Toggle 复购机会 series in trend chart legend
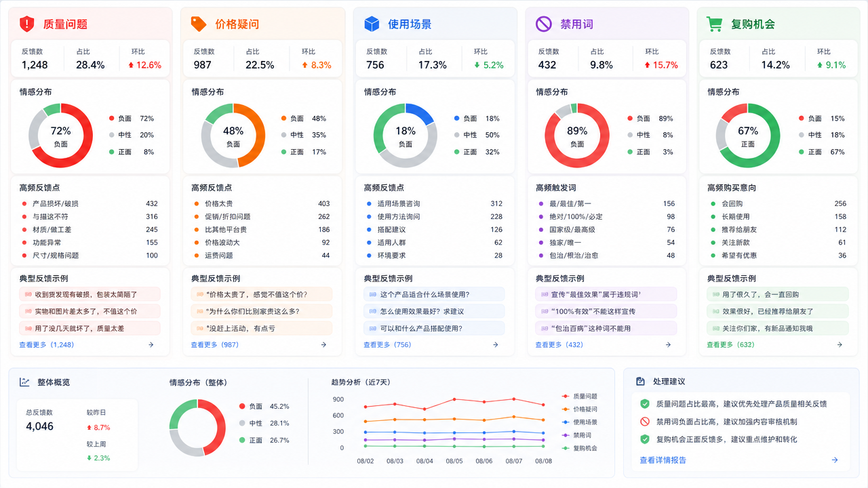 pyautogui.click(x=579, y=448)
